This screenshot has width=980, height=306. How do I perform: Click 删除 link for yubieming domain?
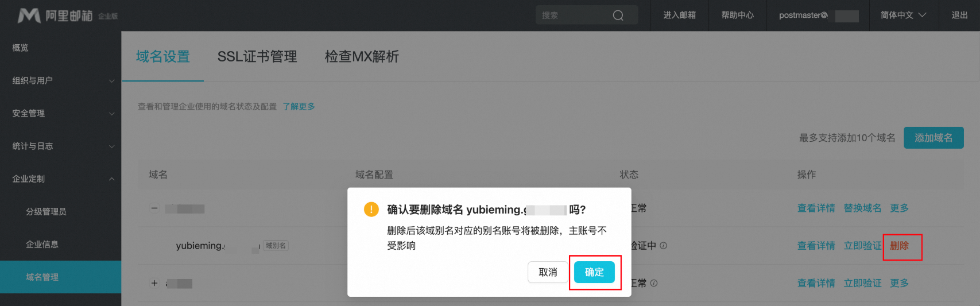click(900, 246)
